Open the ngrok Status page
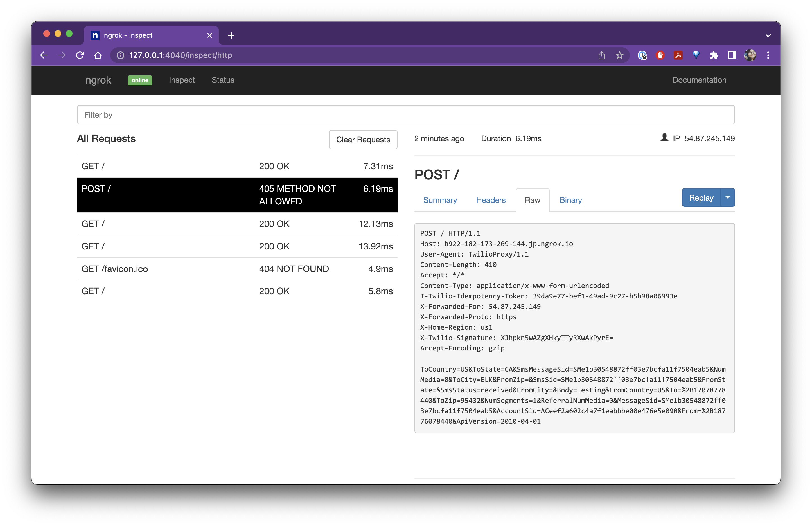 tap(223, 80)
